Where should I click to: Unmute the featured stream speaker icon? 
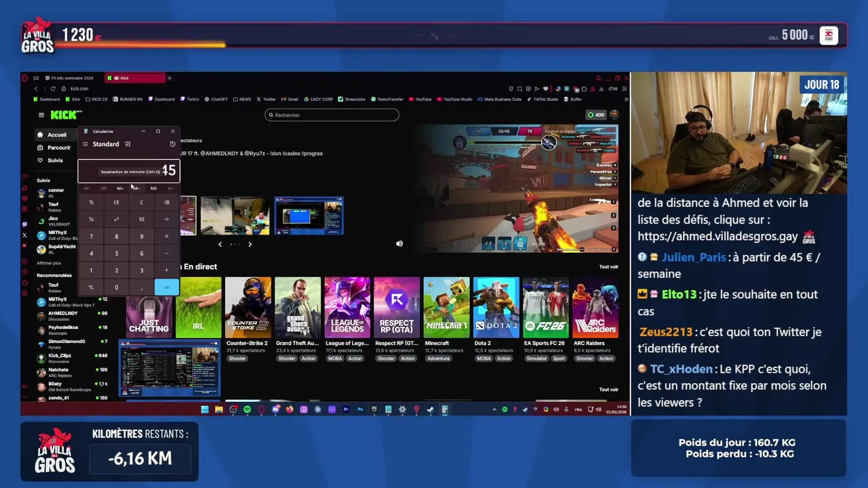coord(399,244)
